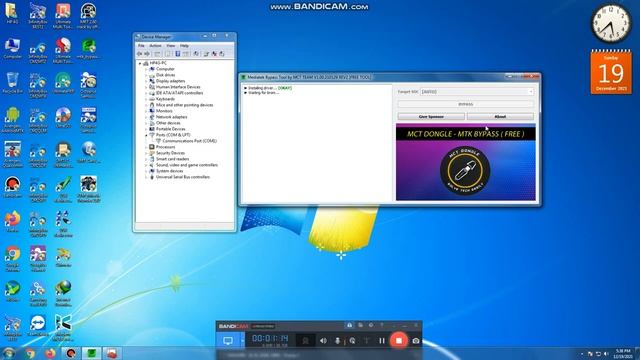Select Mice and other pointing devices
The image size is (640, 360).
[184, 105]
